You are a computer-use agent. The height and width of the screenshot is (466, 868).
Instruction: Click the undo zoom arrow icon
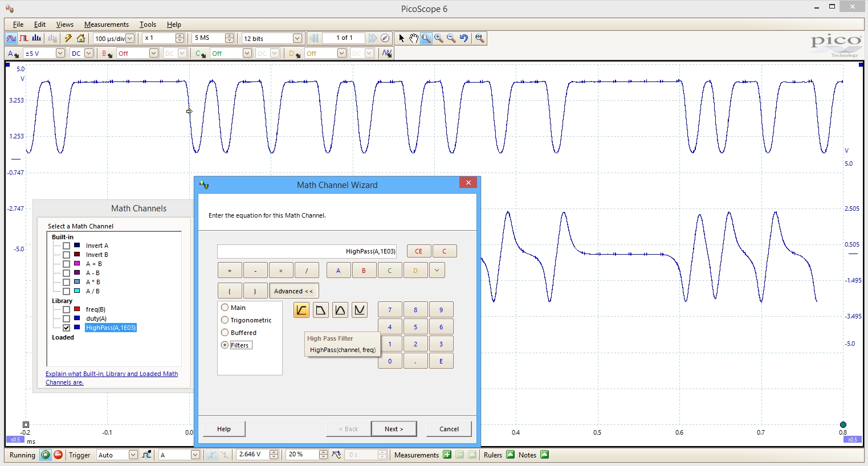pos(464,38)
